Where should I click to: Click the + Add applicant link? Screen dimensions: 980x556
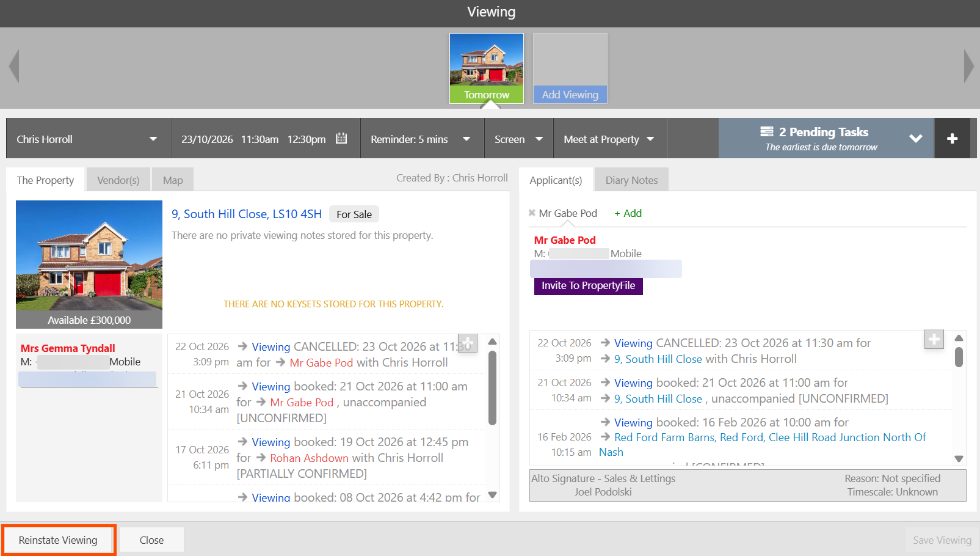point(628,213)
